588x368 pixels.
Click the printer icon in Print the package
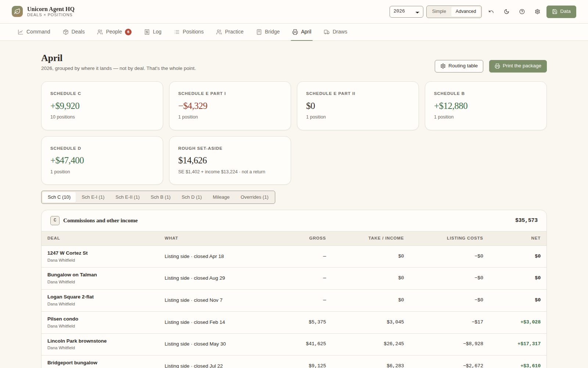click(x=497, y=66)
